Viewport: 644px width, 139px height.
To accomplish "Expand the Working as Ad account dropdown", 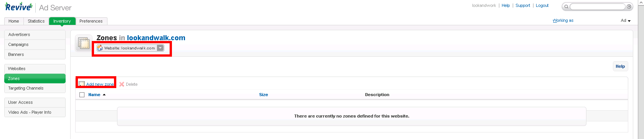I will click(x=626, y=21).
